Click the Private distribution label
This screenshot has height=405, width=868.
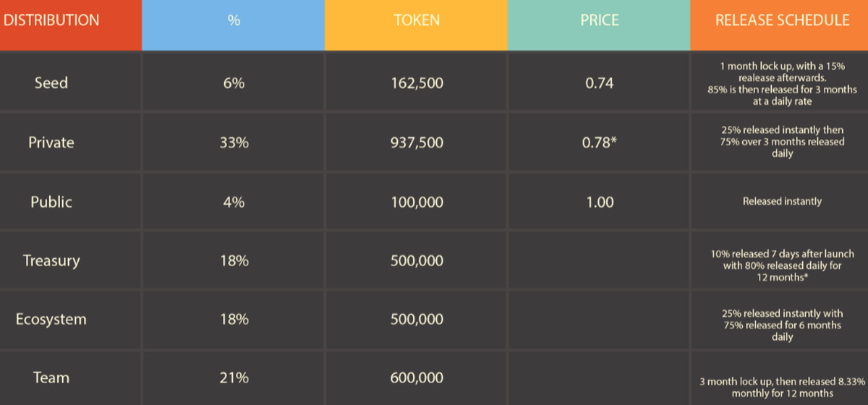coord(51,142)
